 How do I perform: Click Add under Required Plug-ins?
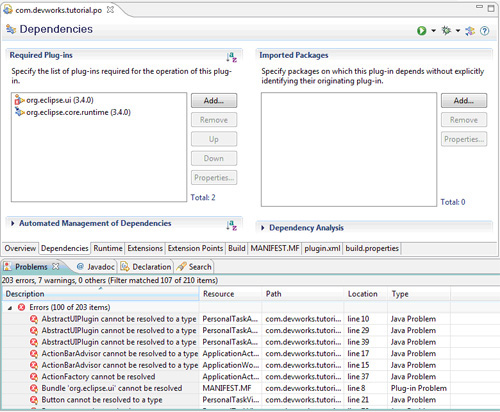coord(214,100)
